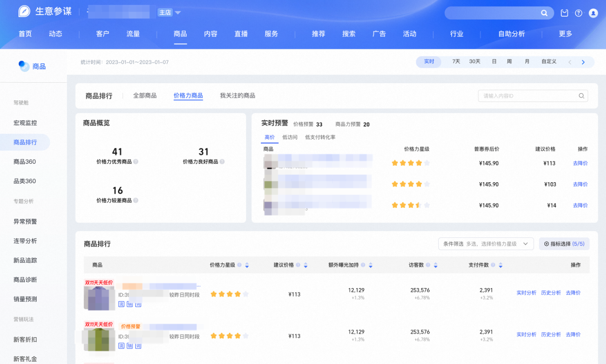Open the message inbox icon in header
606x364 pixels.
(564, 13)
